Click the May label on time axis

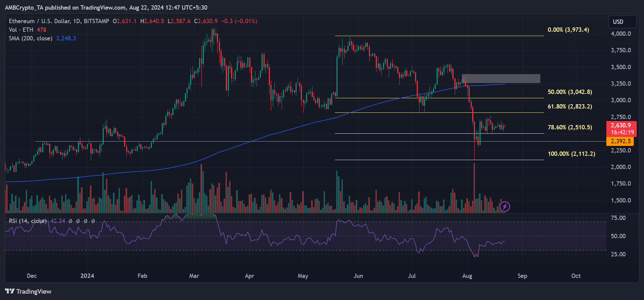(303, 276)
